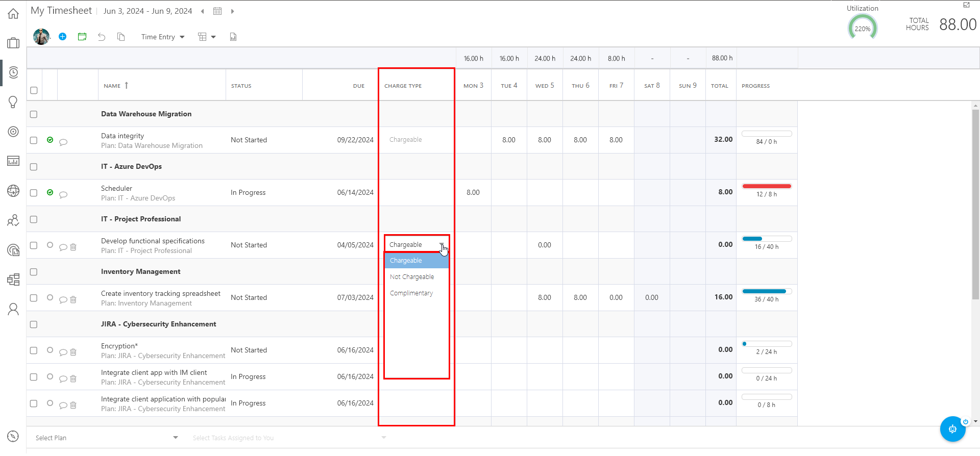The width and height of the screenshot is (980, 456).
Task: Go to next week arrow
Action: pyautogui.click(x=232, y=11)
